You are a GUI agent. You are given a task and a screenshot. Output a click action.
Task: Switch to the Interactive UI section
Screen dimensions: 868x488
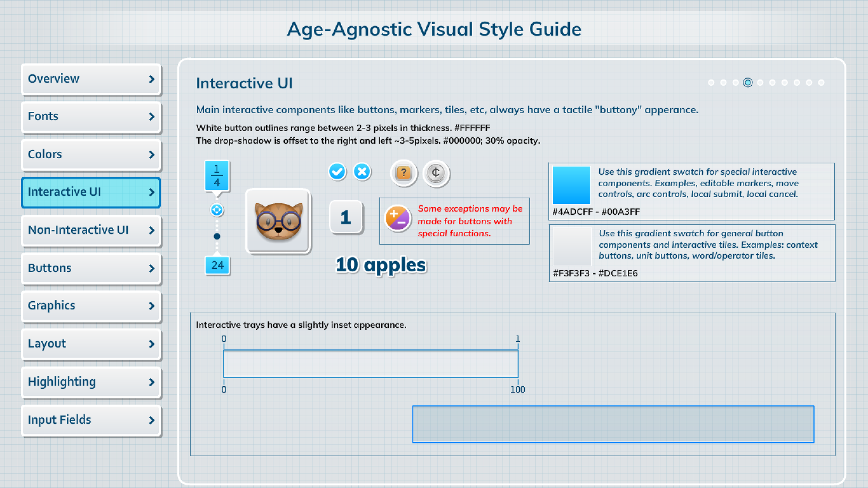coord(90,192)
